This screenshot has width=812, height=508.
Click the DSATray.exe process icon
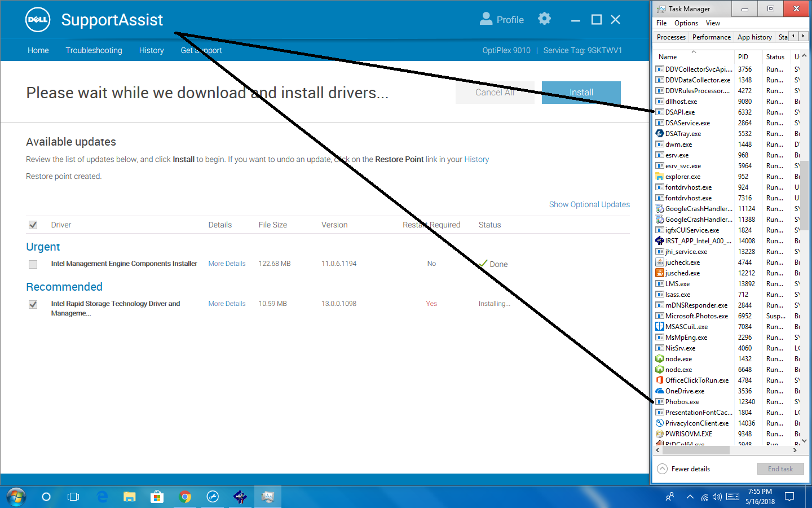tap(659, 134)
